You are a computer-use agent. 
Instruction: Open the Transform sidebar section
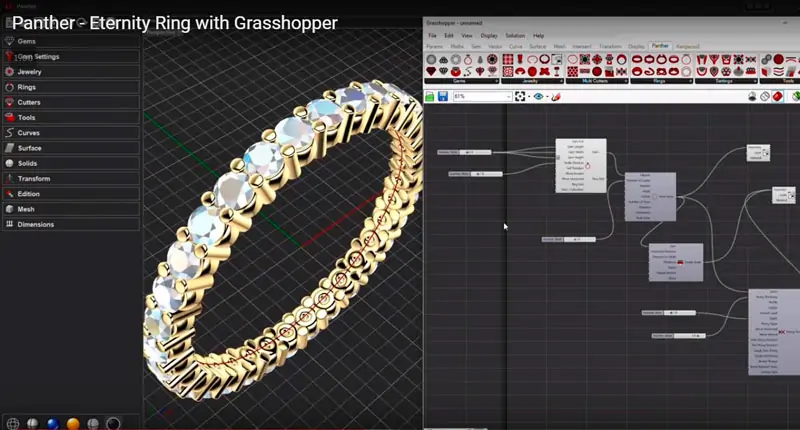[x=71, y=179]
